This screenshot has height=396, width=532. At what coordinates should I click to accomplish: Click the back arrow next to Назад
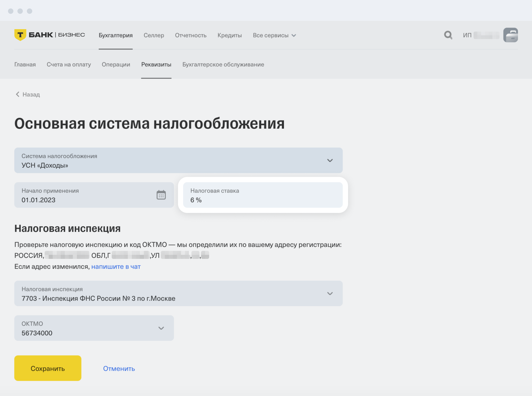click(17, 94)
